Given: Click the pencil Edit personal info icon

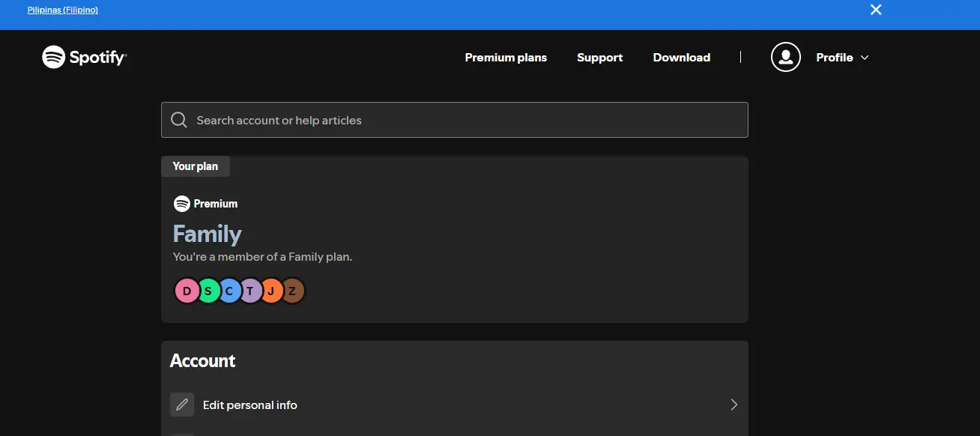Looking at the screenshot, I should pyautogui.click(x=182, y=405).
